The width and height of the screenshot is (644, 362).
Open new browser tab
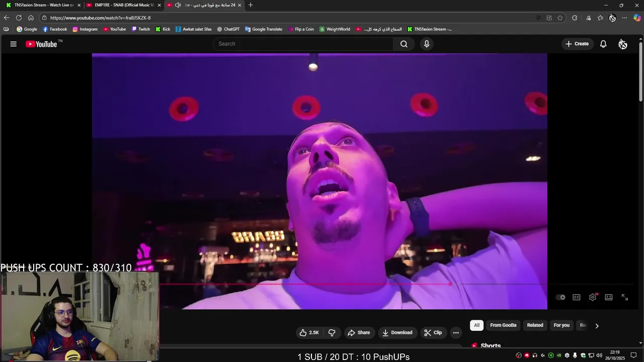point(251,5)
